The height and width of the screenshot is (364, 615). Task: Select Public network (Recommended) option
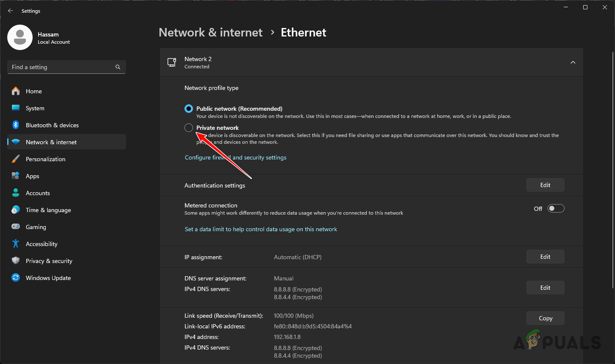[x=188, y=109]
